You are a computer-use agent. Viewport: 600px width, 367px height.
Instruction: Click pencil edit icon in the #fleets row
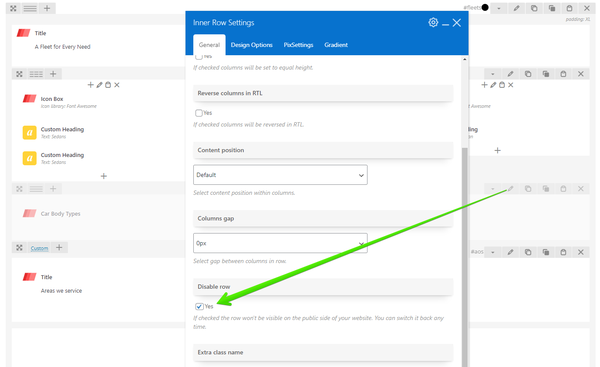pos(516,8)
